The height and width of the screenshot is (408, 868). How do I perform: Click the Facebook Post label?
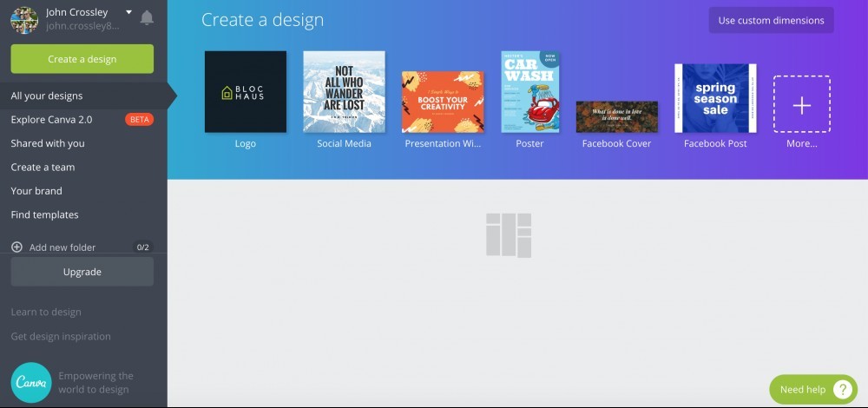point(715,144)
